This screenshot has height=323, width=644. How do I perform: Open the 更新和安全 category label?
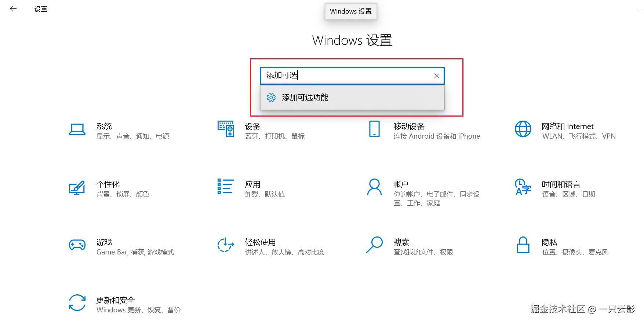point(116,300)
